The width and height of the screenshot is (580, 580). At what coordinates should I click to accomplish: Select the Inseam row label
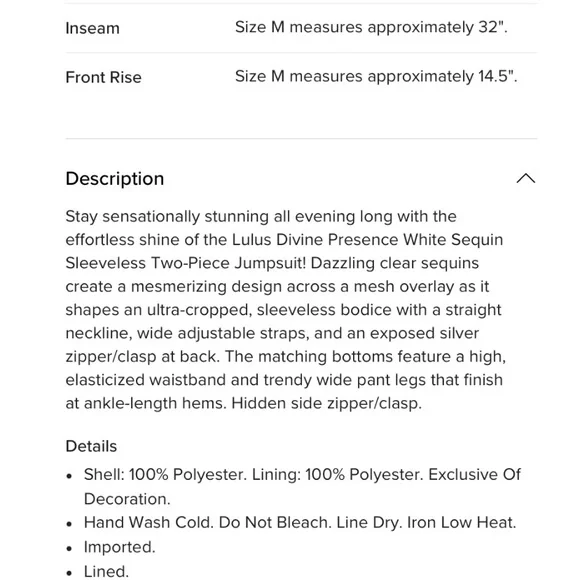click(x=92, y=28)
